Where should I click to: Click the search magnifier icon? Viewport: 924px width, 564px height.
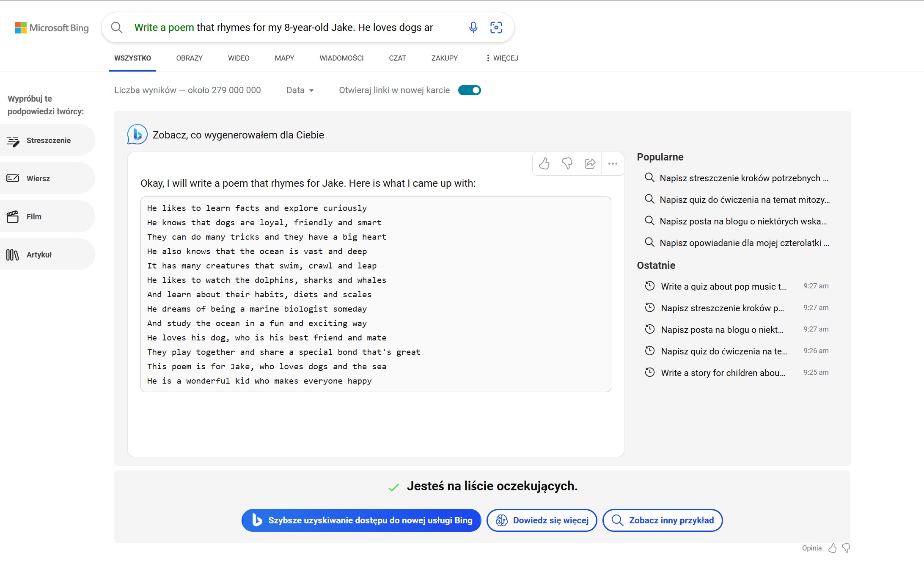(117, 28)
